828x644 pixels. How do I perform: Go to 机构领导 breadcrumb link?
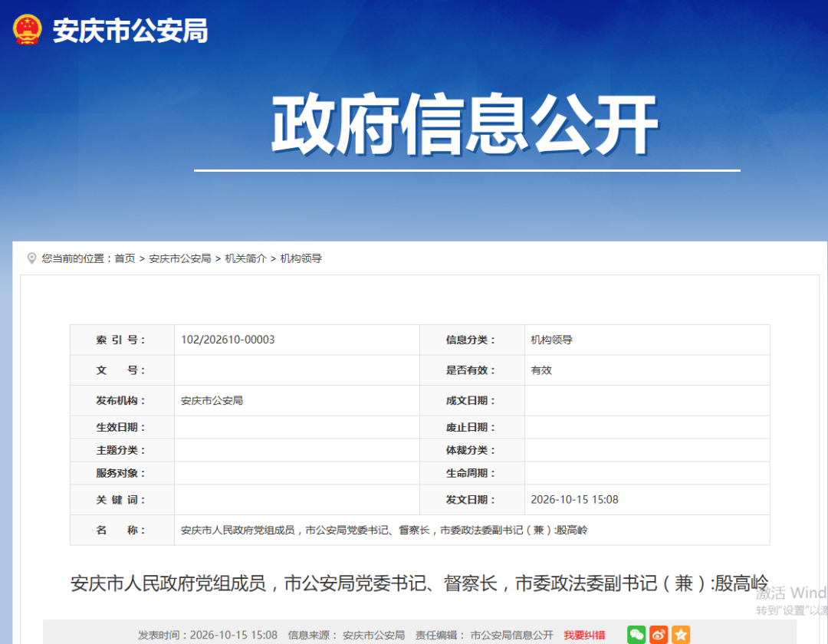pyautogui.click(x=301, y=258)
